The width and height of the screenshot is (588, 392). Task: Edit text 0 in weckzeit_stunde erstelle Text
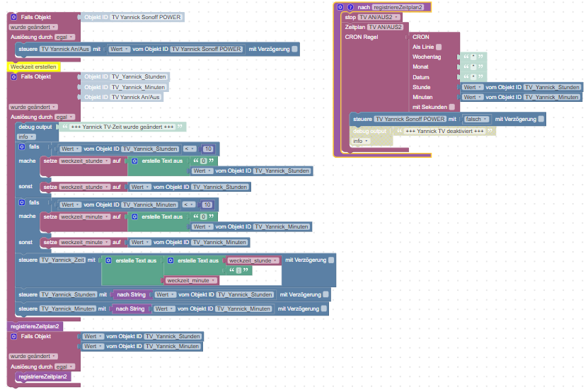(x=204, y=161)
